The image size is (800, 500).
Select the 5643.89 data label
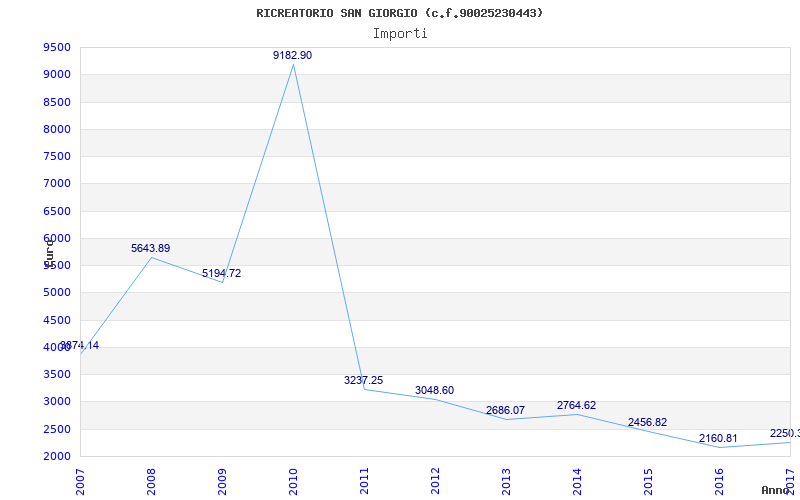coord(151,248)
